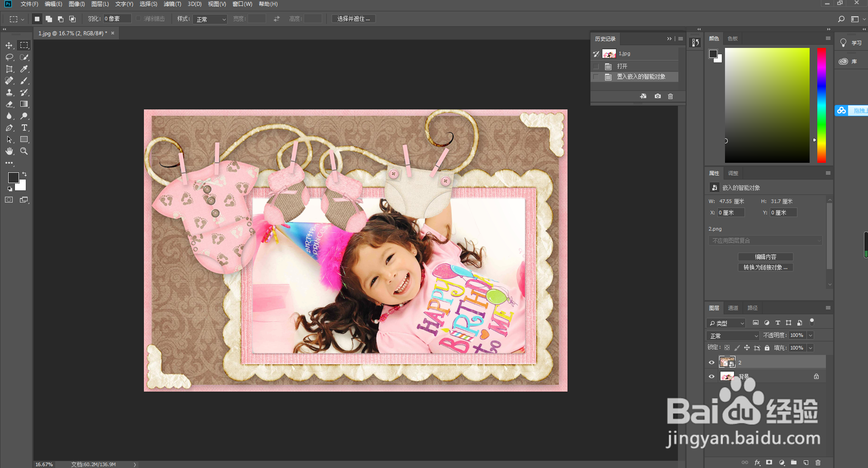Select the Horizontal Type tool

point(24,128)
